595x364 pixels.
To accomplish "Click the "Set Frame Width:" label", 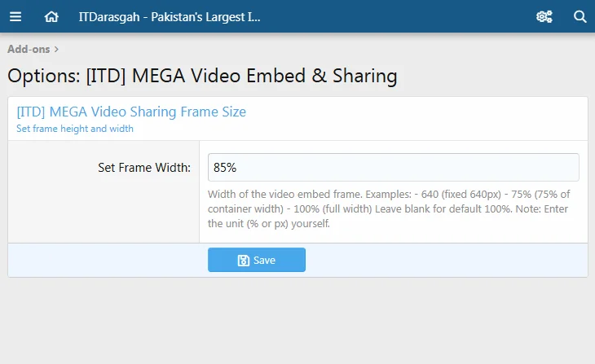I will pos(144,168).
